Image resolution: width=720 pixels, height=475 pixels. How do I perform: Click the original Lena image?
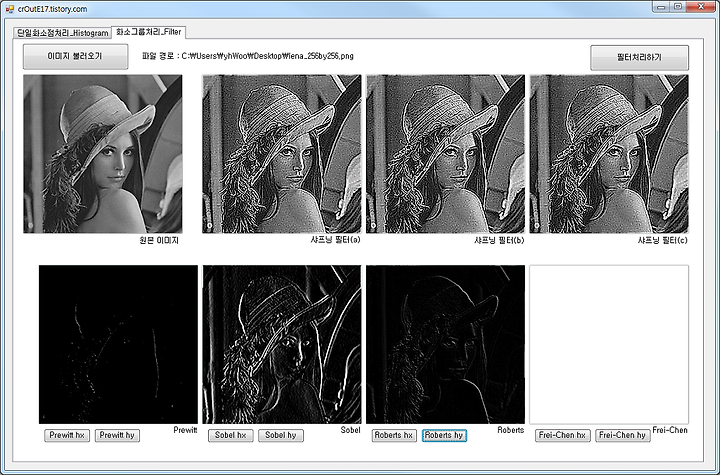103,154
